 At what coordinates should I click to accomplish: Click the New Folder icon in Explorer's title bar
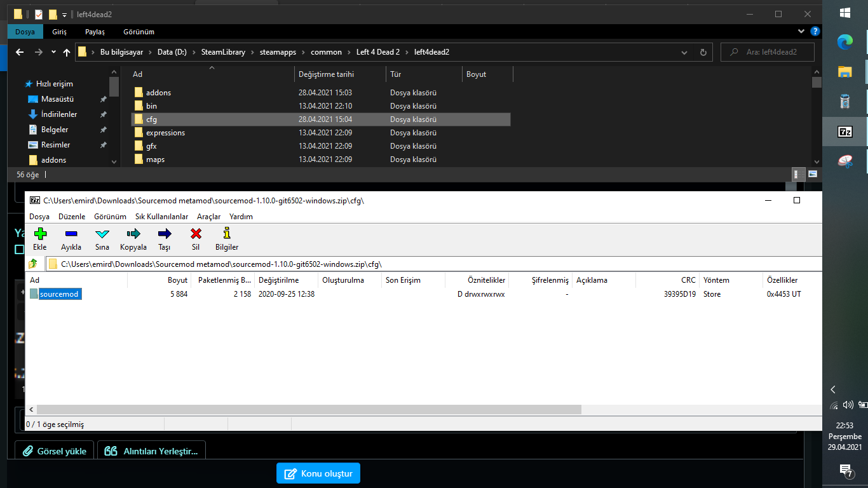tap(53, 14)
